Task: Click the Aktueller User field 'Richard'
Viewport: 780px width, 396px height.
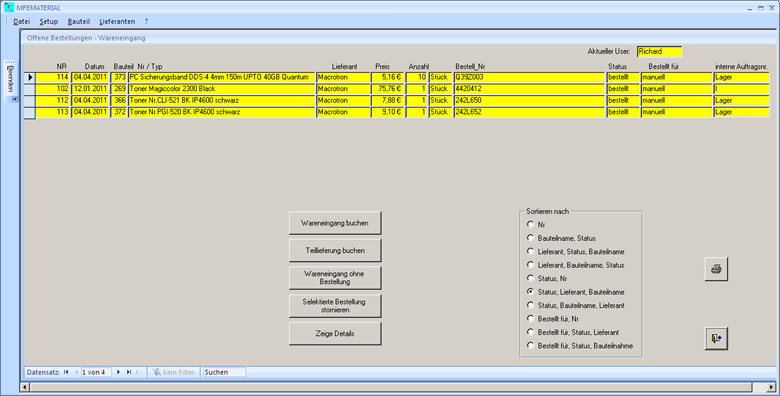Action: [x=659, y=52]
